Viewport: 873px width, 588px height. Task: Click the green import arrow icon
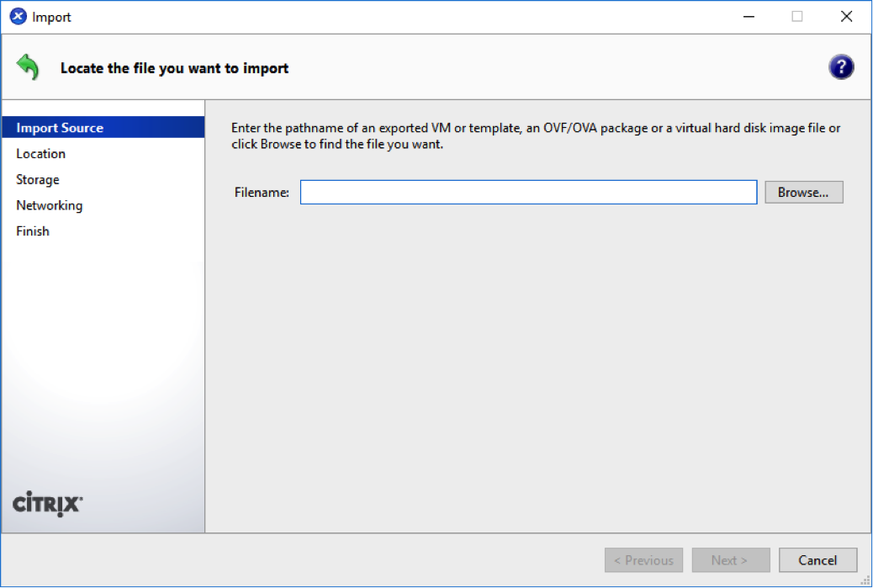27,67
